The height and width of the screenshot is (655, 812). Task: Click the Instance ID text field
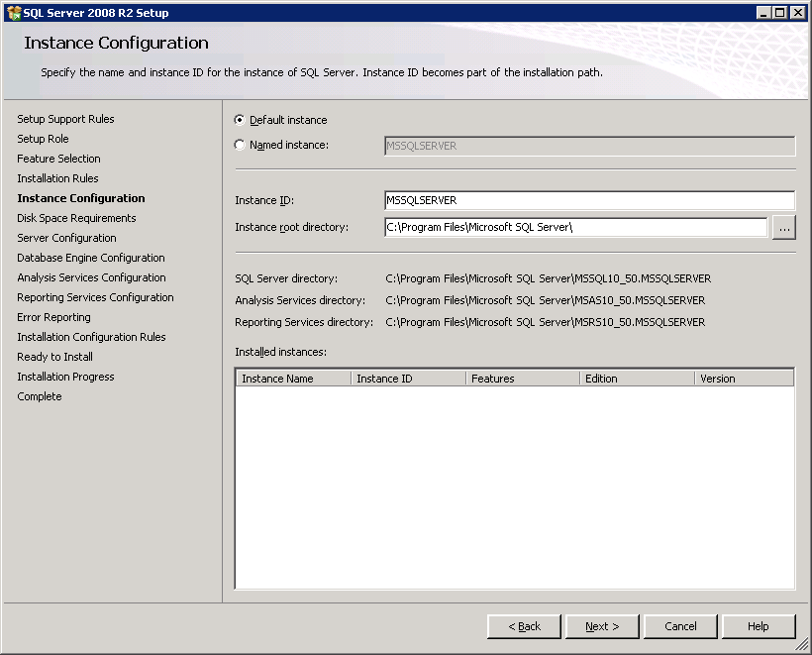589,200
